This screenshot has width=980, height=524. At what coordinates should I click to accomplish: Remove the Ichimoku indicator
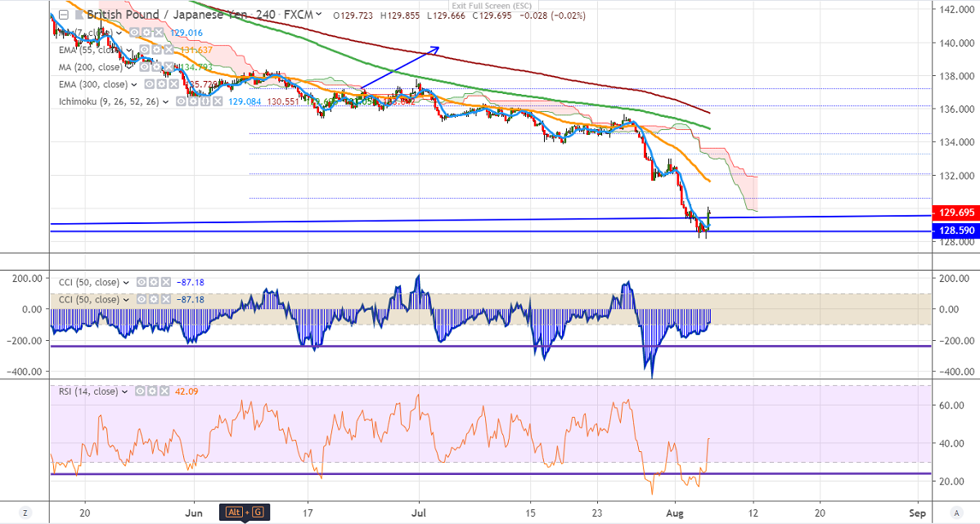pyautogui.click(x=218, y=102)
